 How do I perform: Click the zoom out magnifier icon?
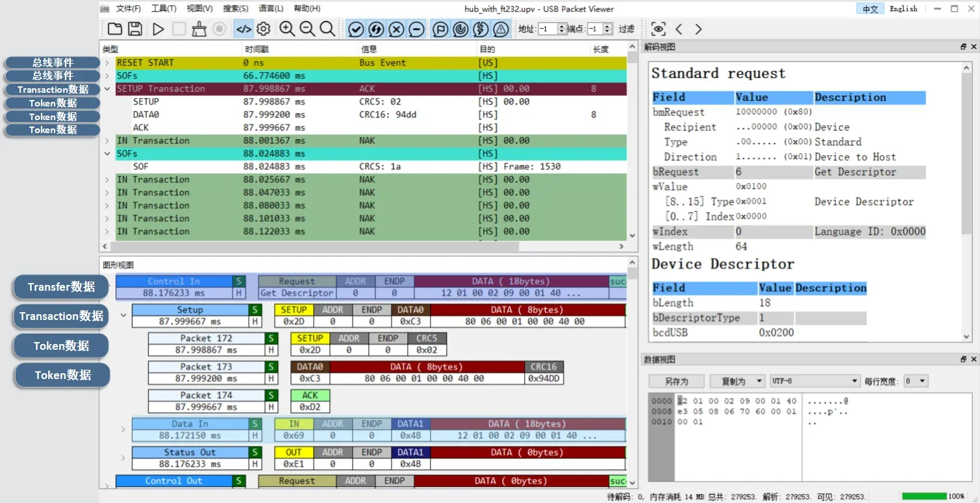307,29
